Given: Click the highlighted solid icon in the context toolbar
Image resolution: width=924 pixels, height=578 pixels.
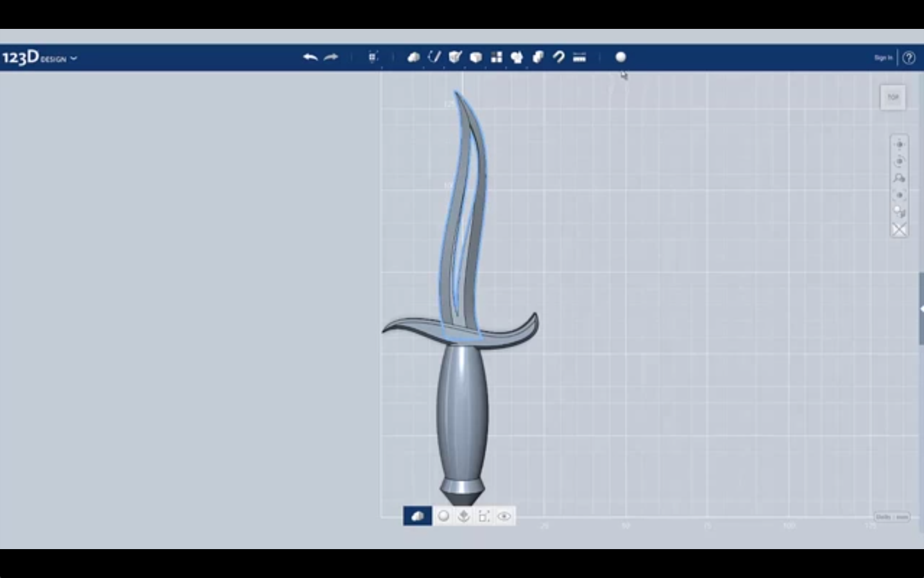Looking at the screenshot, I should click(x=417, y=516).
